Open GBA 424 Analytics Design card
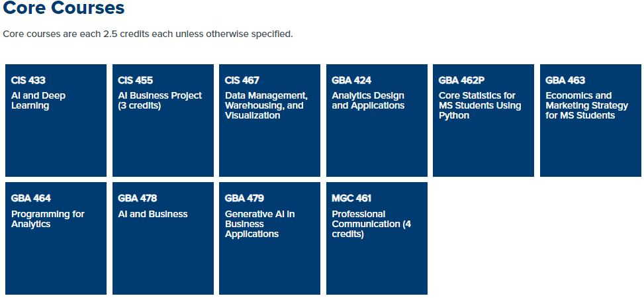This screenshot has width=644, height=298. [377, 121]
